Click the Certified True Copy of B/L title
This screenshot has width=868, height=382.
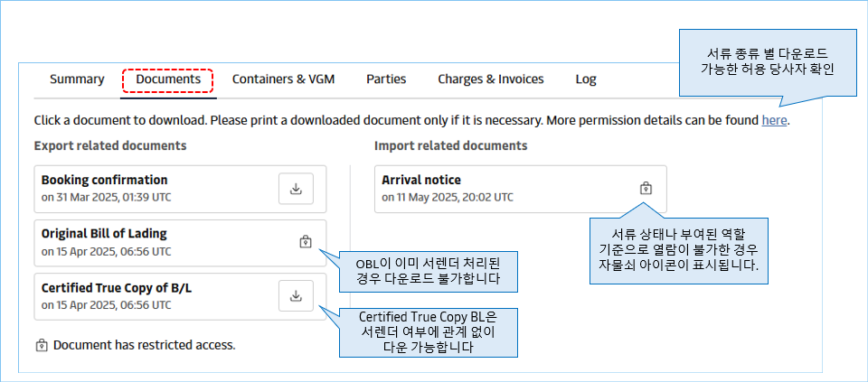pos(117,288)
